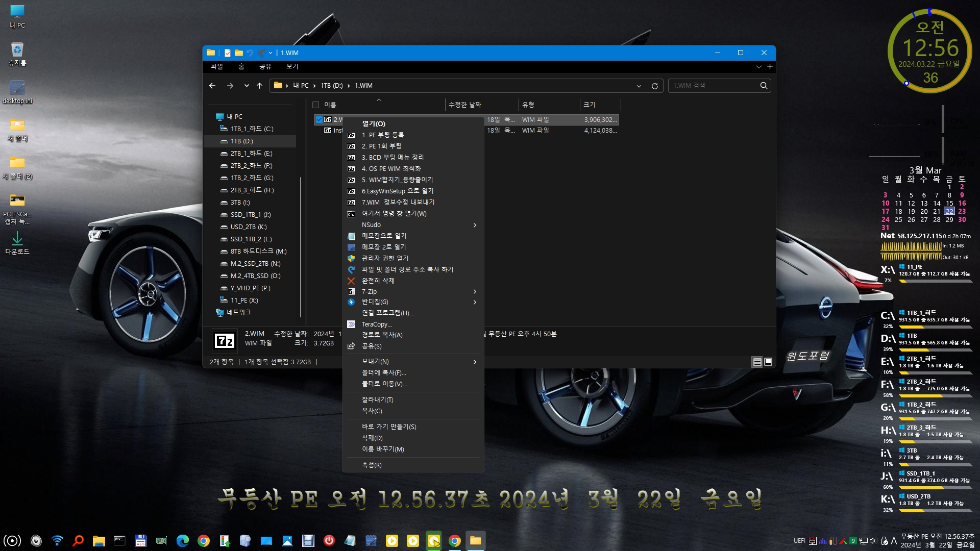Click the search magnifier in Explorer search box

pos(764,86)
